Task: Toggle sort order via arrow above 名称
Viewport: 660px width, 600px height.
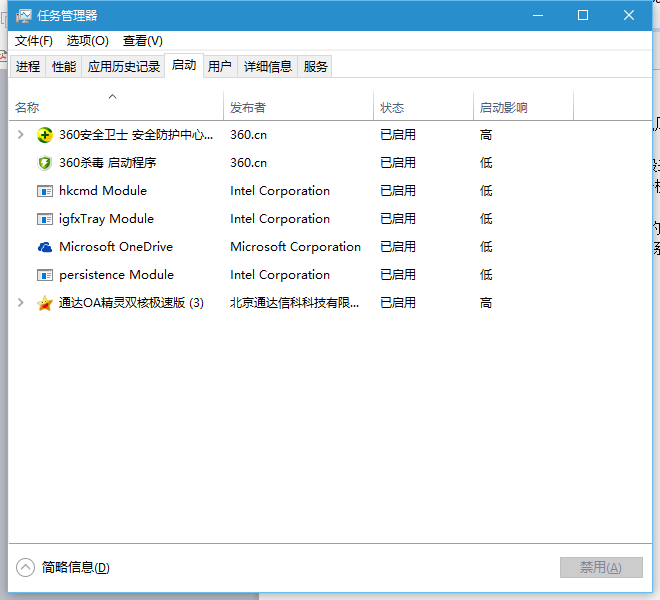Action: [112, 96]
